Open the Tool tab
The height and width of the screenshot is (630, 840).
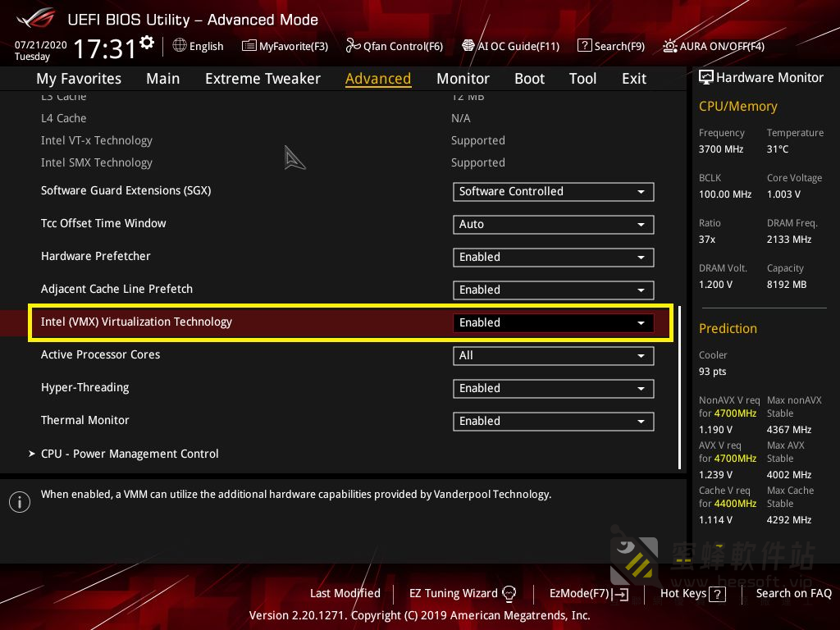583,79
